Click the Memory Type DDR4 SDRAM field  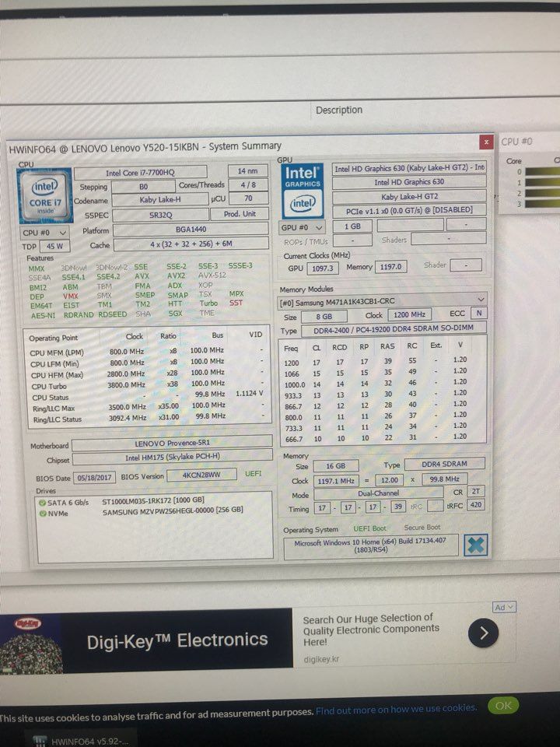coord(445,464)
